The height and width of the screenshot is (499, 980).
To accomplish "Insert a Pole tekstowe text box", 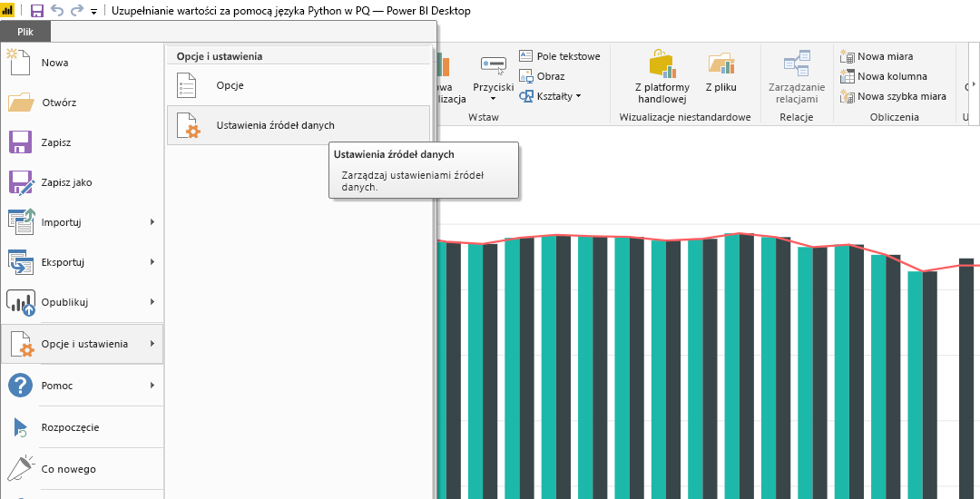I will 560,56.
